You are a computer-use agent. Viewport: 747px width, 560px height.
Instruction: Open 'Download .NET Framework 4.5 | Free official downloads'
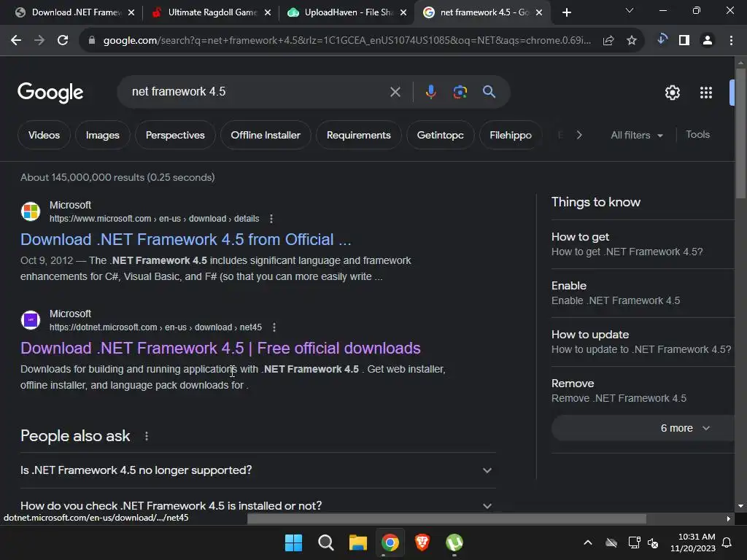pyautogui.click(x=220, y=348)
